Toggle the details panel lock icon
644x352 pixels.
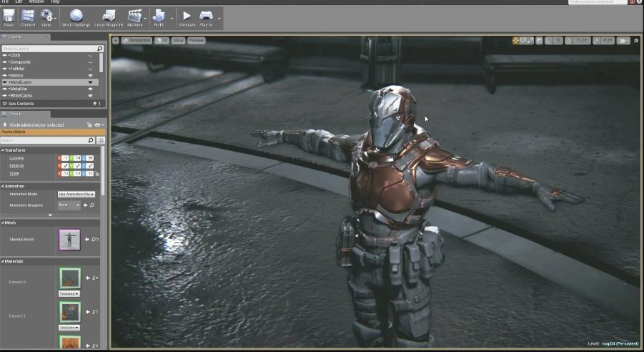pyautogui.click(x=89, y=124)
